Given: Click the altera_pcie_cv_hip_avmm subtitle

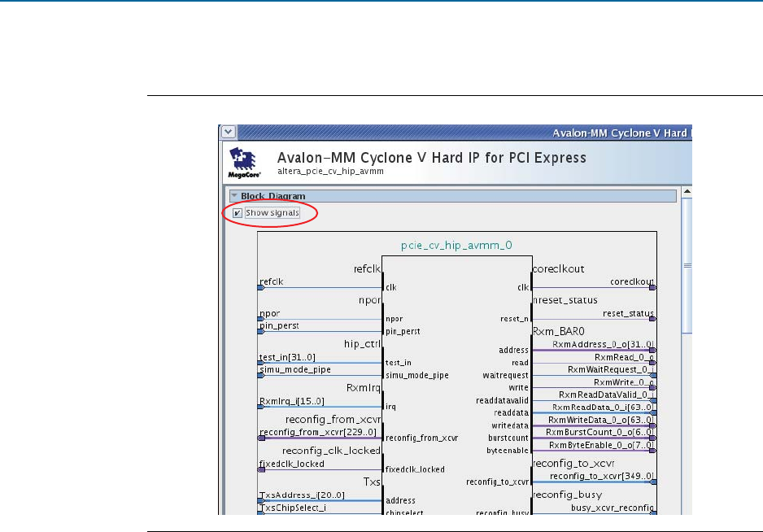Looking at the screenshot, I should point(330,172).
